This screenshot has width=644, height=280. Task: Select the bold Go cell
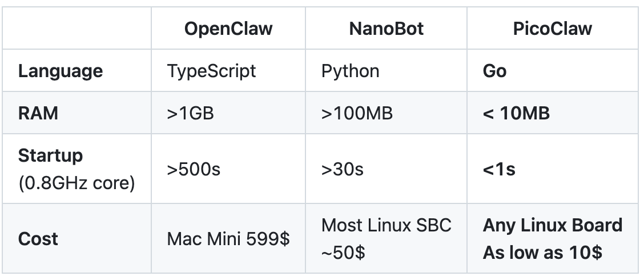[494, 71]
